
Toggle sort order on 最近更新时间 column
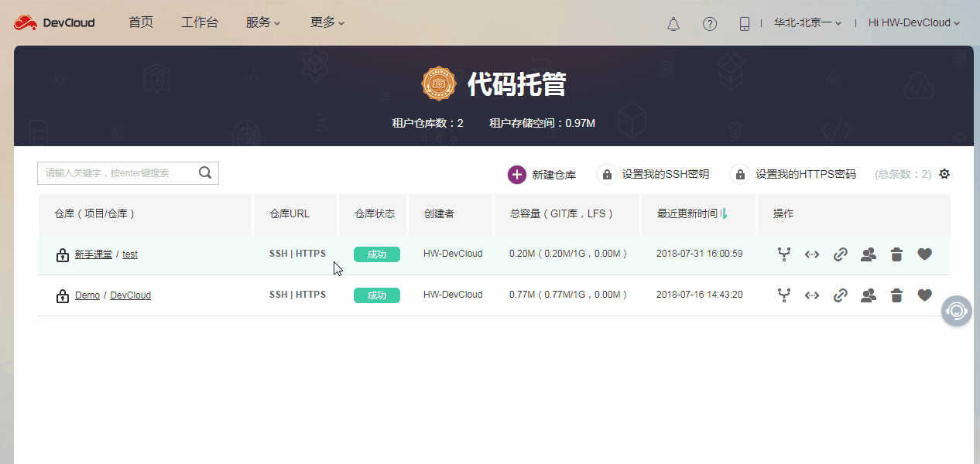(724, 214)
